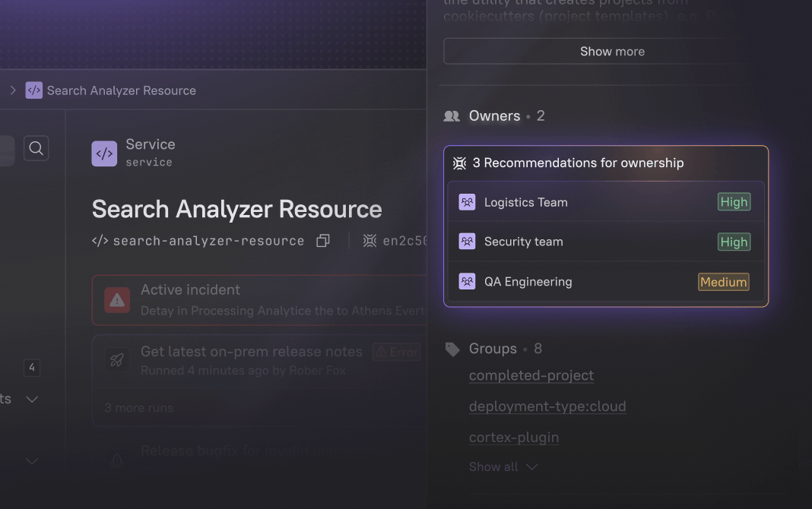The height and width of the screenshot is (509, 812).
Task: Open the search magnifier icon
Action: (x=36, y=148)
